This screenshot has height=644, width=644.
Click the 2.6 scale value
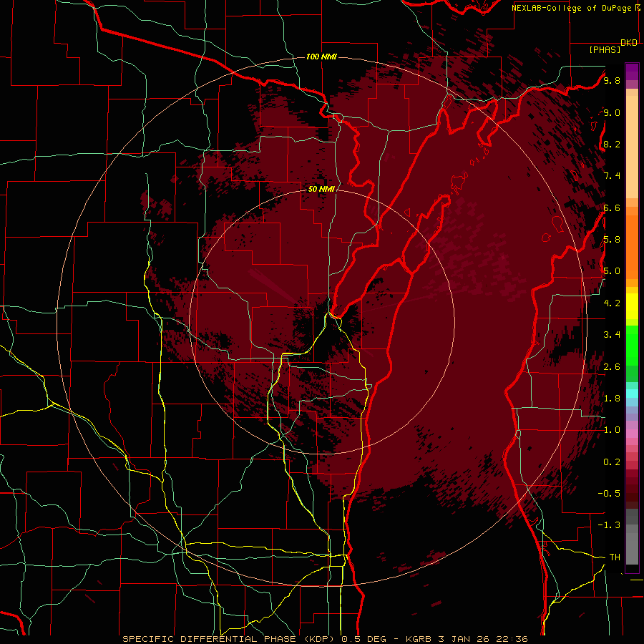tap(612, 367)
